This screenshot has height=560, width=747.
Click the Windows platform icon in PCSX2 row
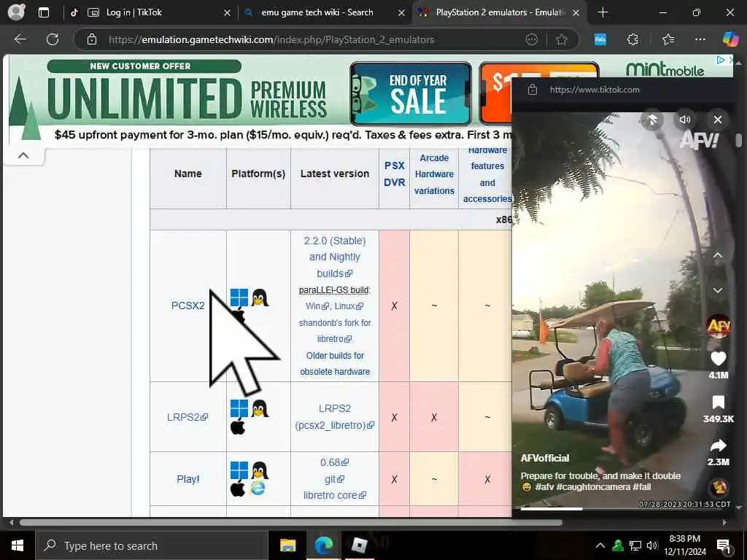coord(239,297)
